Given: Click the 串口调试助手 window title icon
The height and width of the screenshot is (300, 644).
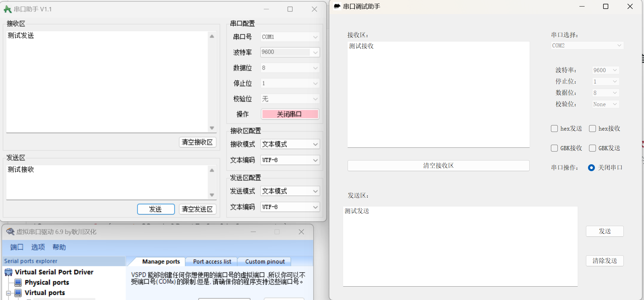Looking at the screenshot, I should tap(337, 7).
